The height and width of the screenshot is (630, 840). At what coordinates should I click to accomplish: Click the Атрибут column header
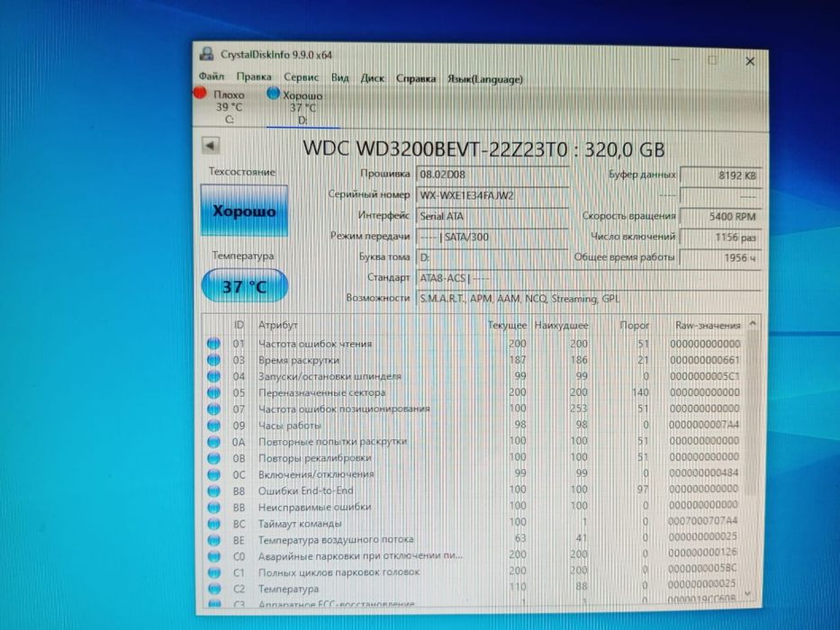(277, 325)
